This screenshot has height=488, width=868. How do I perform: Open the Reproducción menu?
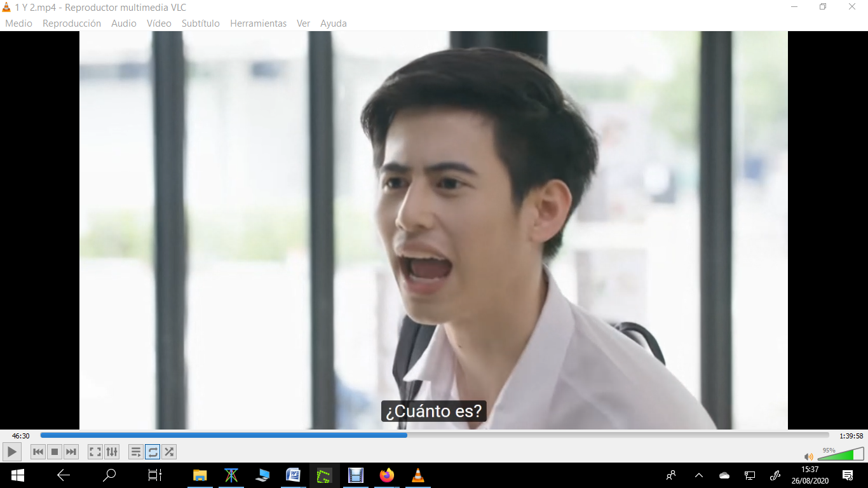point(72,24)
